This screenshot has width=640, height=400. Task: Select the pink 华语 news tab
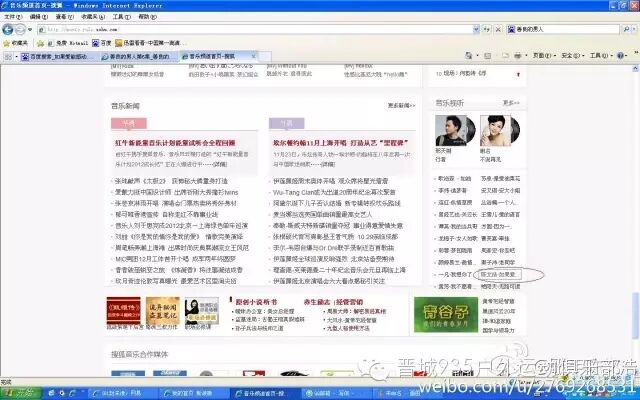[129, 123]
